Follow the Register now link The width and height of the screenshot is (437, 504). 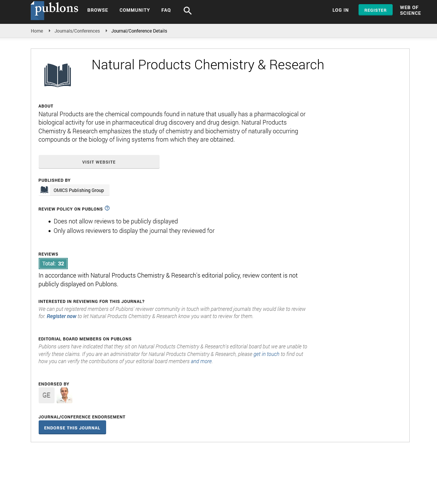click(x=61, y=316)
